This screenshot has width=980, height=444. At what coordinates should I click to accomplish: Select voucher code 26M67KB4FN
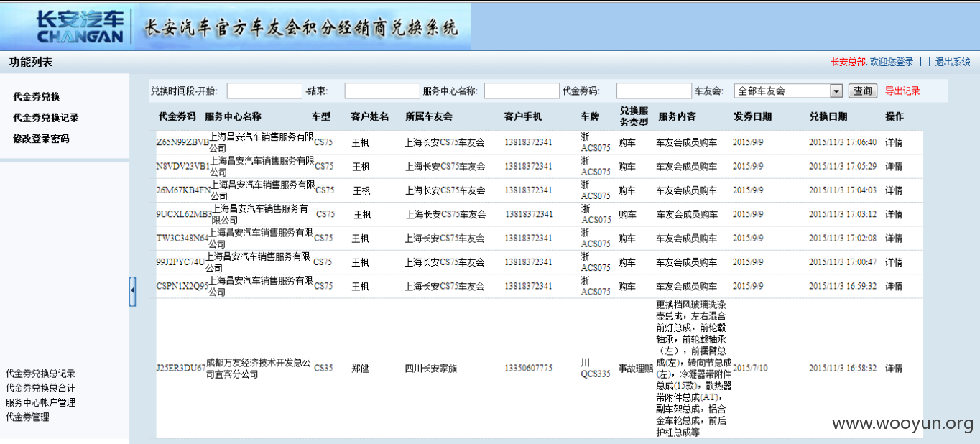click(x=184, y=190)
